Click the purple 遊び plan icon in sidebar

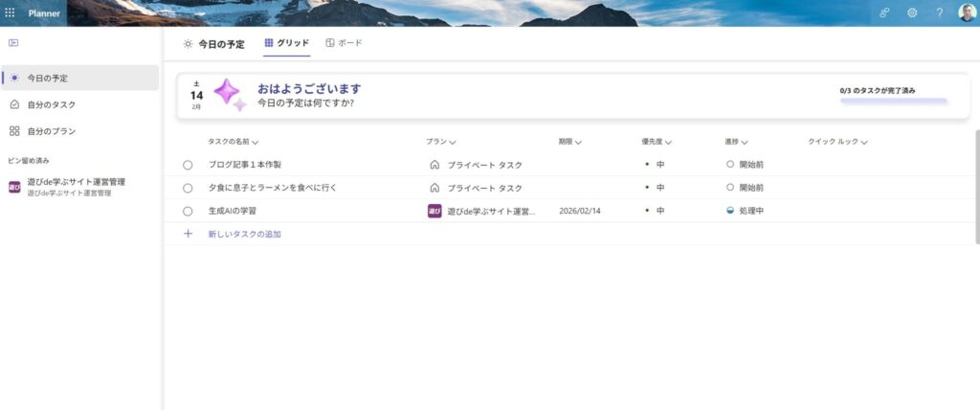(x=14, y=187)
